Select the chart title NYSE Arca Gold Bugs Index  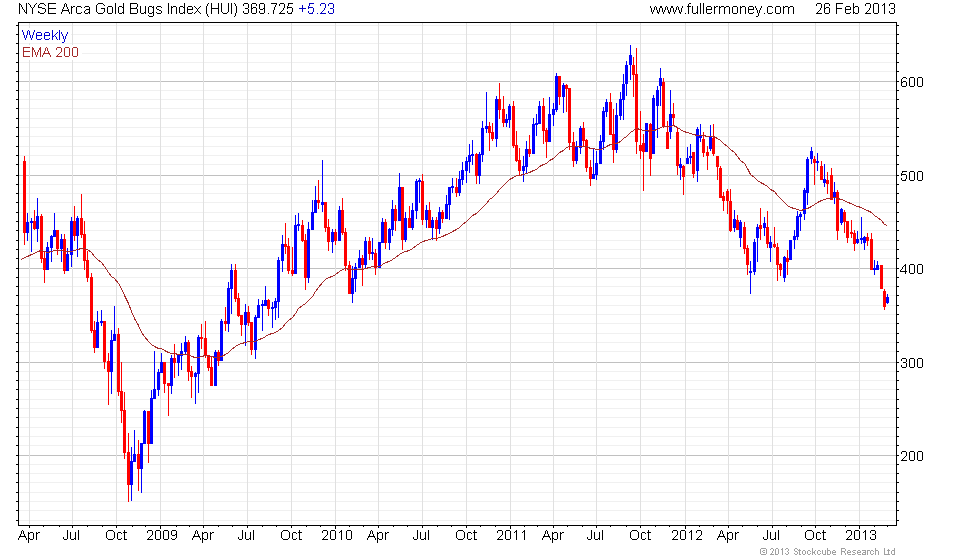point(110,9)
